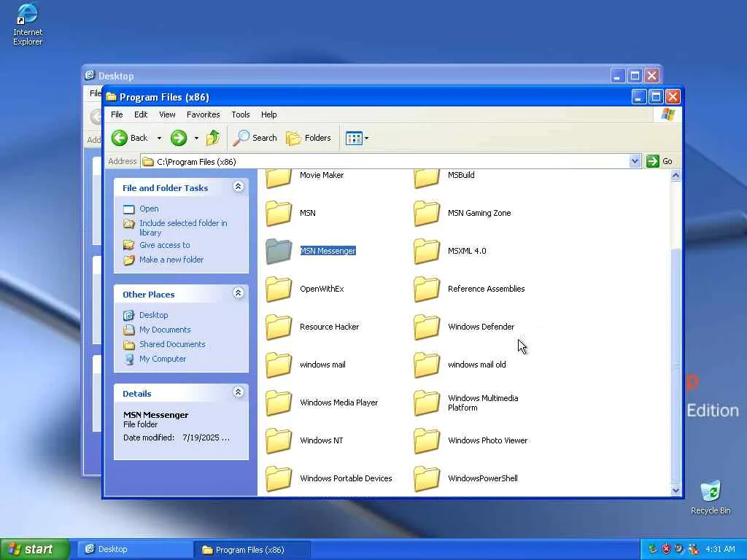Select the Internet Explorer desktop shortcut
The height and width of the screenshot is (560, 747).
coord(28,24)
